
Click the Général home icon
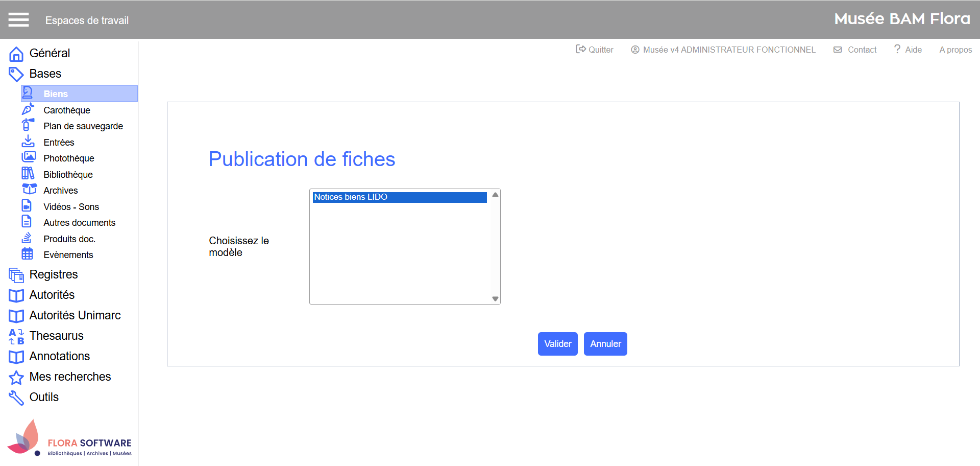(16, 54)
